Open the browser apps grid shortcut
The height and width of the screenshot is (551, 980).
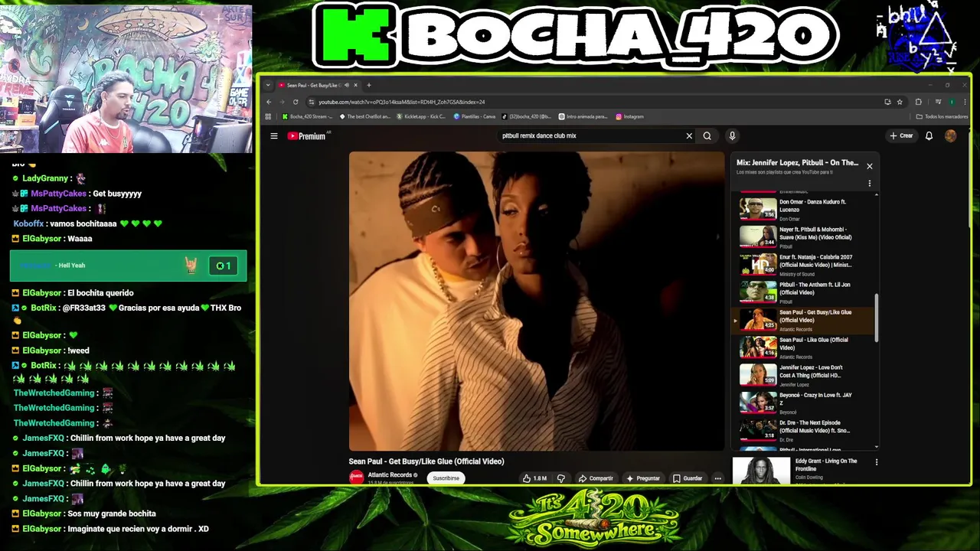[268, 117]
